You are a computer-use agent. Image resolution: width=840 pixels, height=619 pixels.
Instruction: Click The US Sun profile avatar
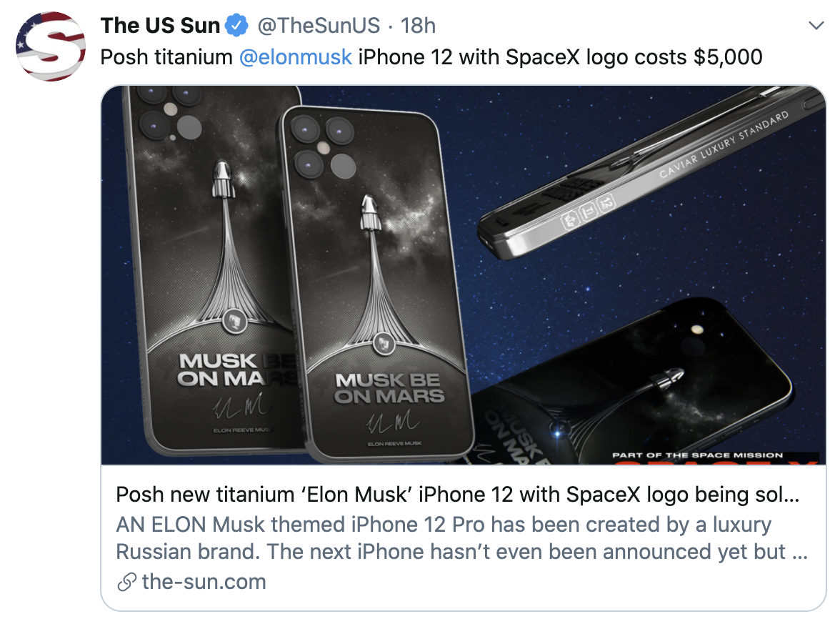pyautogui.click(x=51, y=45)
